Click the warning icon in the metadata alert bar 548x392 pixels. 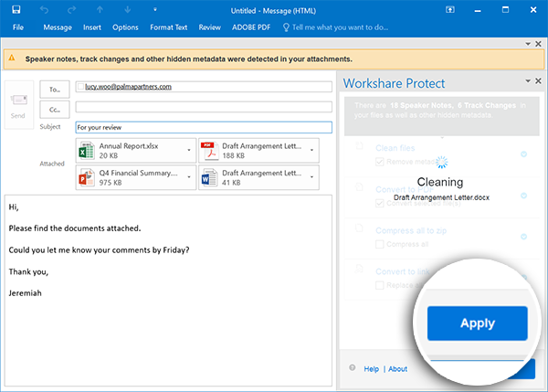[x=12, y=58]
